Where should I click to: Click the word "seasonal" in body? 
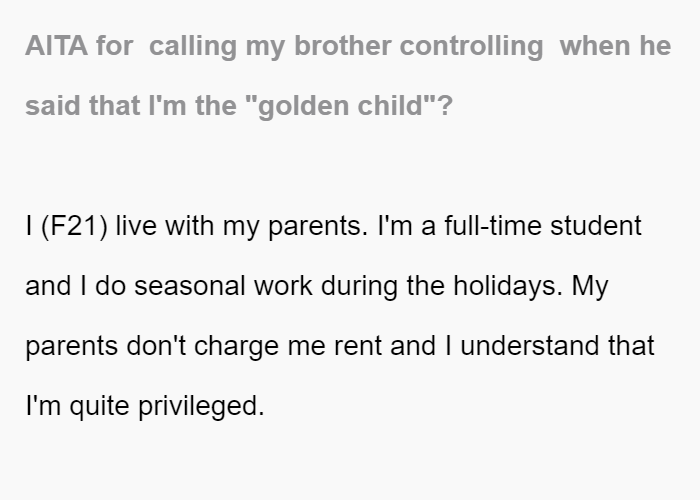point(190,286)
